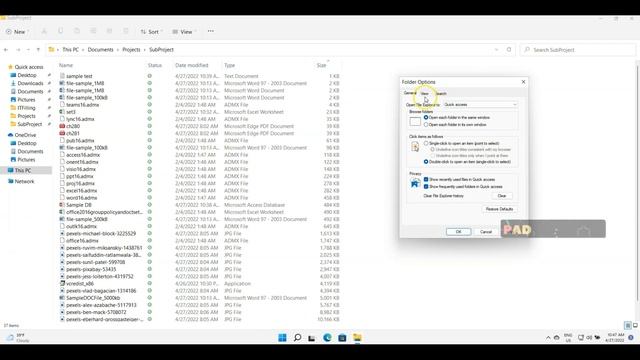640x360 pixels.
Task: Click the chevron after This PC in breadcrumb
Action: point(83,50)
